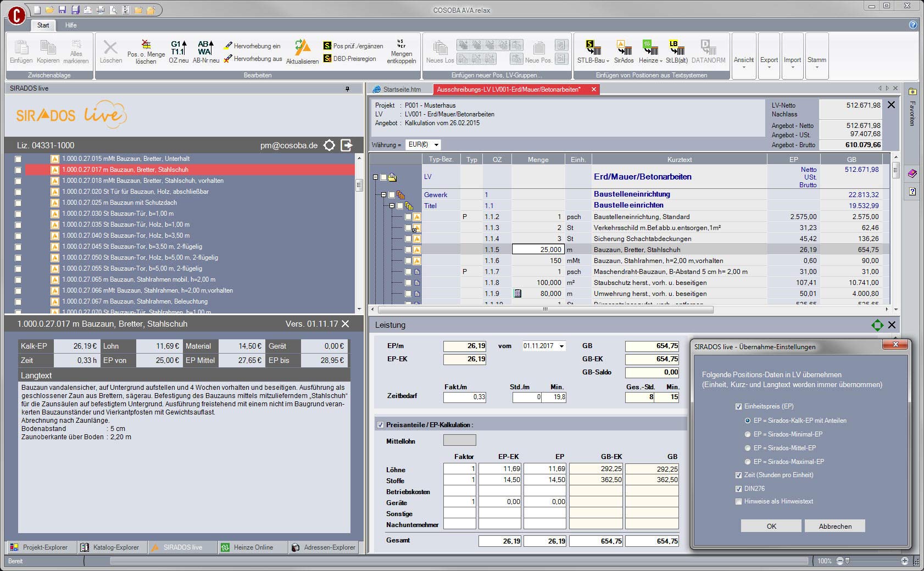The width and height of the screenshot is (924, 571).
Task: Open the Hilfe ribbon tab
Action: point(71,25)
